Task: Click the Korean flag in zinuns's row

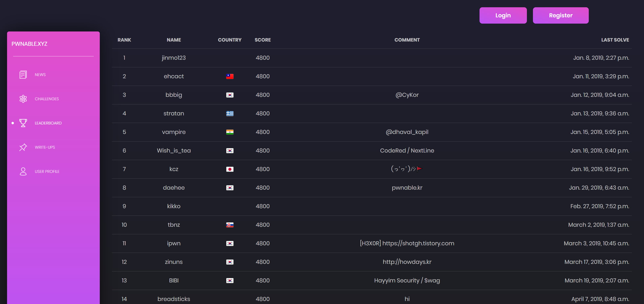Action: point(230,262)
